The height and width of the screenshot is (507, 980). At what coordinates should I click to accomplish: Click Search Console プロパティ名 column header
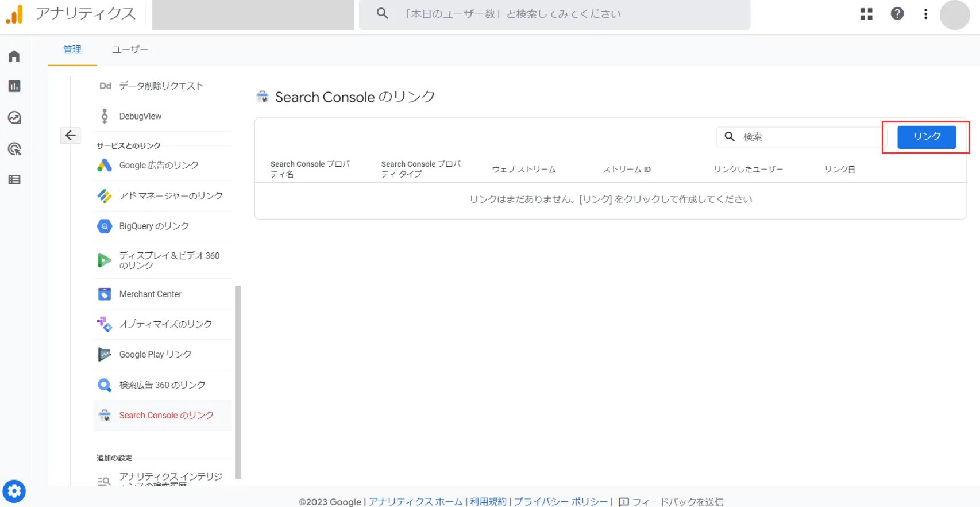click(x=310, y=169)
